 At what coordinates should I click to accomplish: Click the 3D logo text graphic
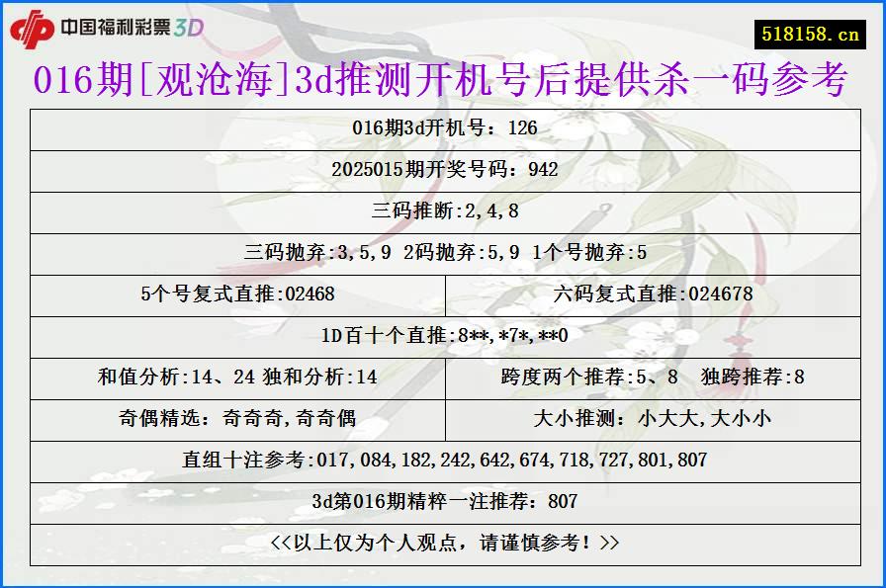(x=189, y=28)
